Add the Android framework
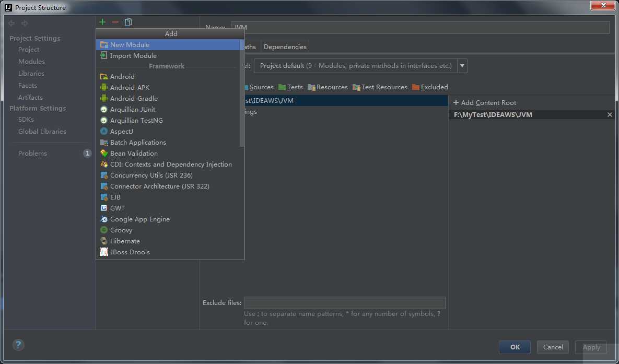Screen dimensions: 619x364 pyautogui.click(x=168, y=77)
